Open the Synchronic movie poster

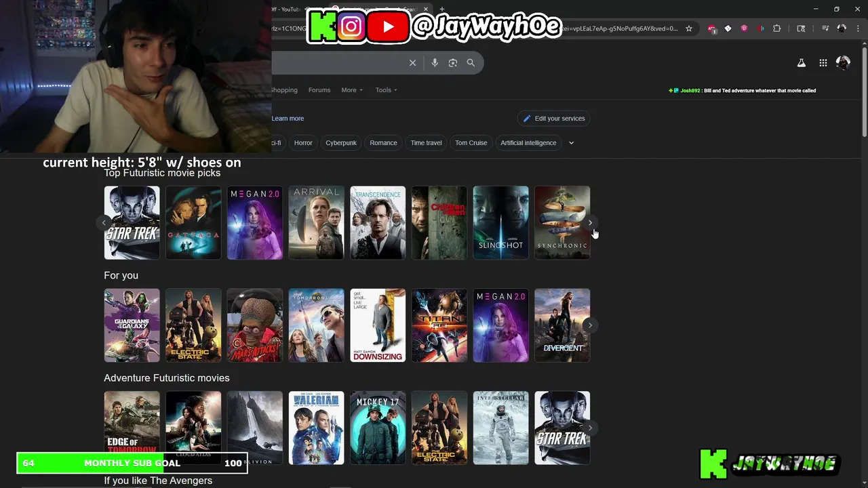[x=562, y=223]
